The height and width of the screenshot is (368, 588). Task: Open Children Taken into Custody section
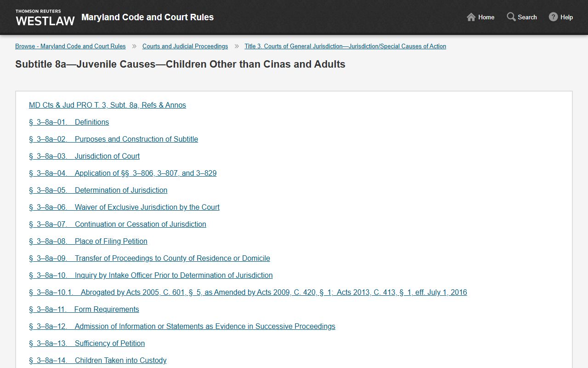(x=97, y=360)
